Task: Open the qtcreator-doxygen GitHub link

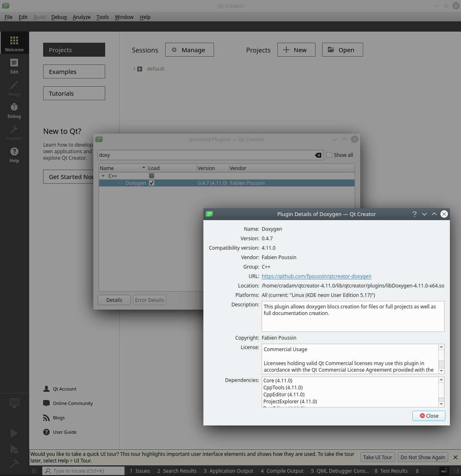Action: (x=316, y=276)
